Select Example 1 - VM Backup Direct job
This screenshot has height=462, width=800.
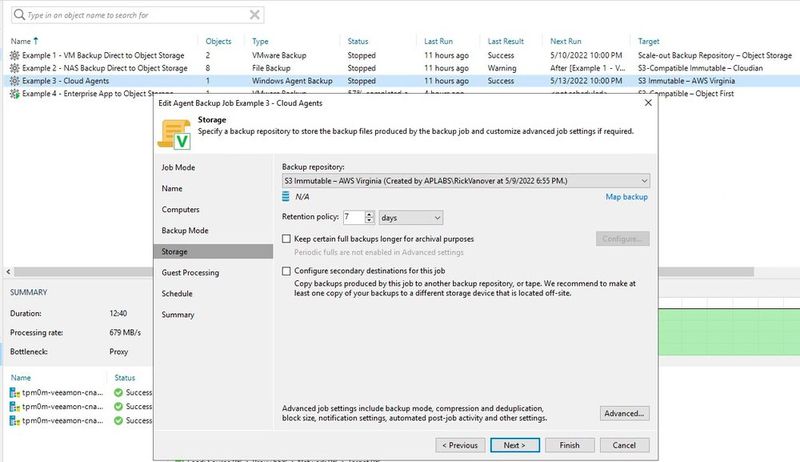103,55
